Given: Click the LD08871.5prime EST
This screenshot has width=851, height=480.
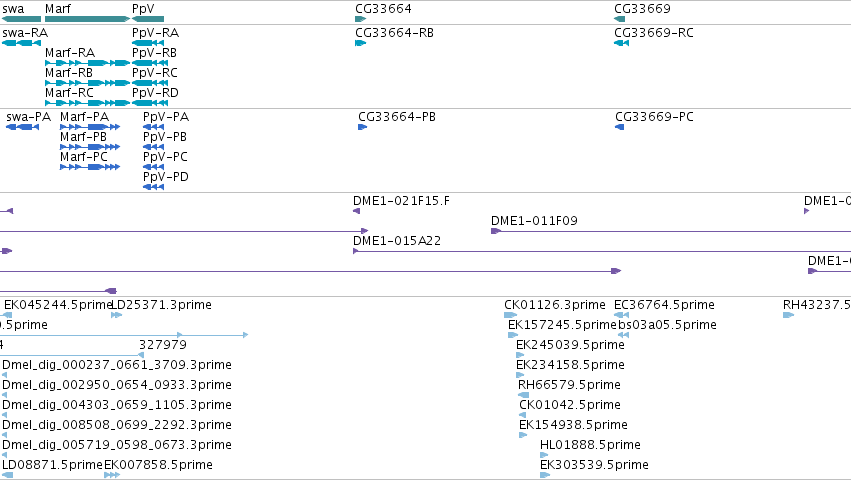Looking at the screenshot, I should tap(7, 475).
